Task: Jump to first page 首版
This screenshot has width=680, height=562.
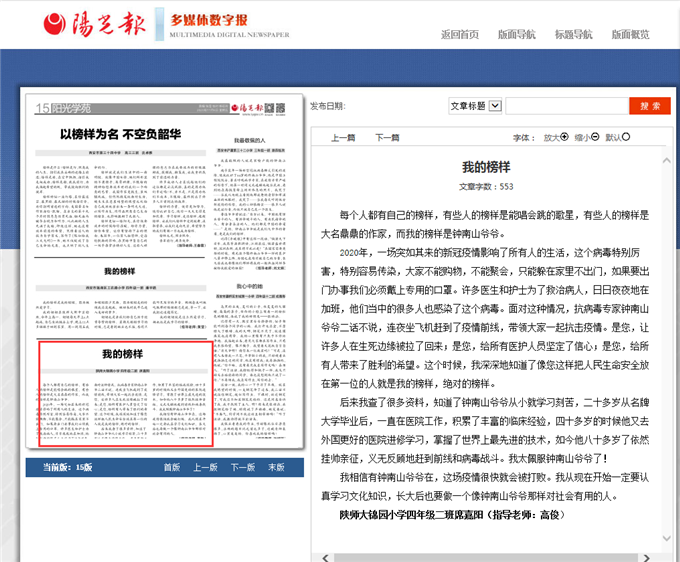Action: pos(172,467)
